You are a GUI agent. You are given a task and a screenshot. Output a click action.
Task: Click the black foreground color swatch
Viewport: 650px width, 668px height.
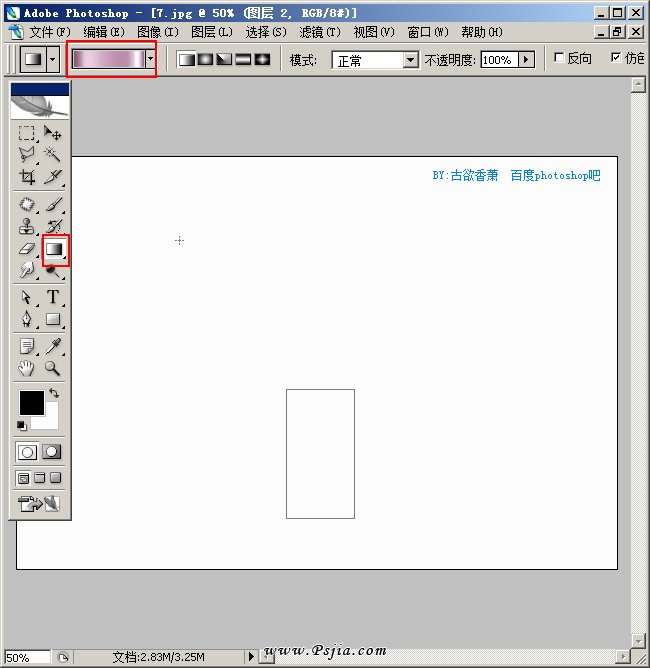coord(32,403)
